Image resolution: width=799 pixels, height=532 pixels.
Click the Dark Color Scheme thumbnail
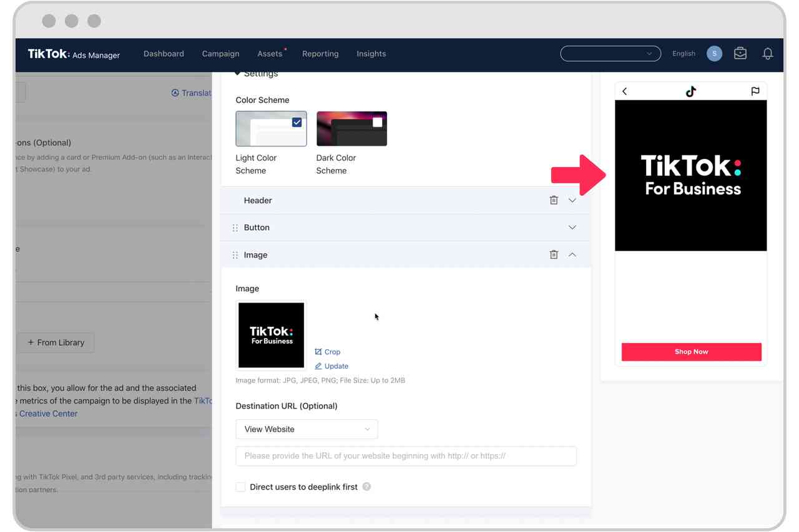coord(351,128)
